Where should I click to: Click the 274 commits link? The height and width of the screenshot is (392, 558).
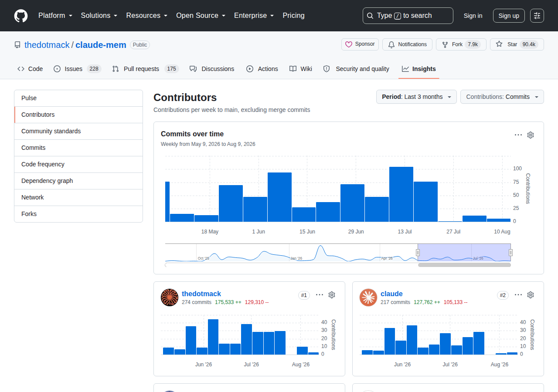[197, 302]
